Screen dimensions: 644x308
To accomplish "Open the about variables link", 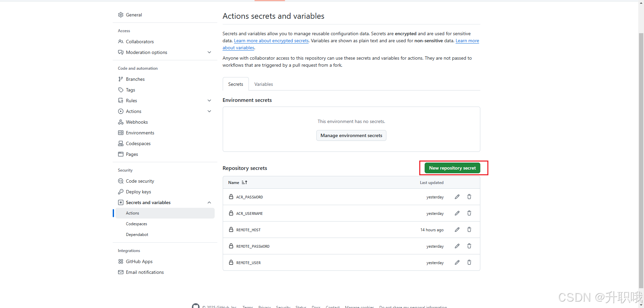I will click(238, 48).
